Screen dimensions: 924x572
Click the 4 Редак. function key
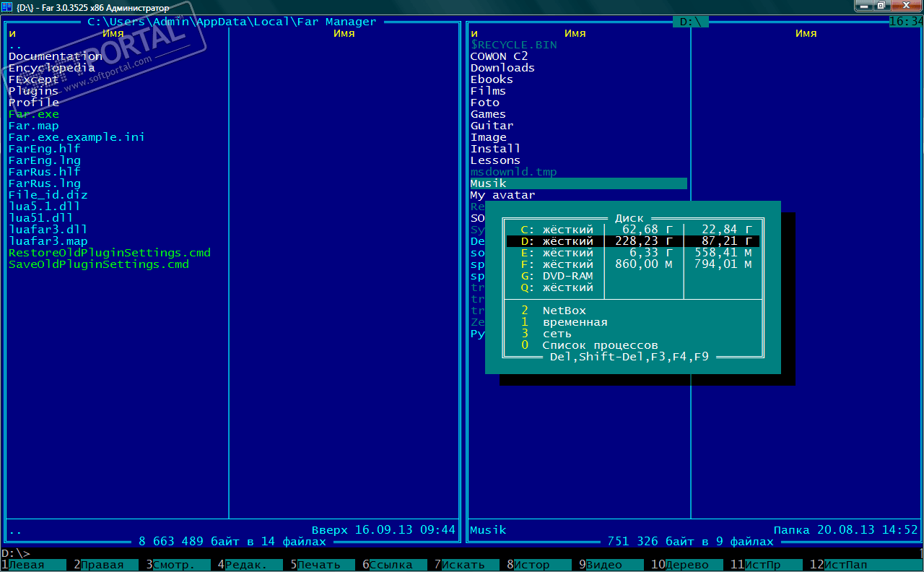[x=250, y=565]
